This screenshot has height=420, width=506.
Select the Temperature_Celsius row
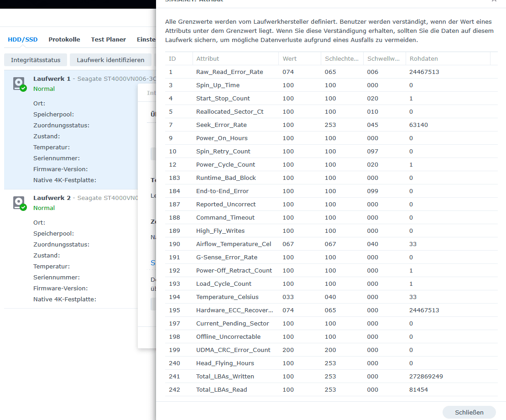331,297
